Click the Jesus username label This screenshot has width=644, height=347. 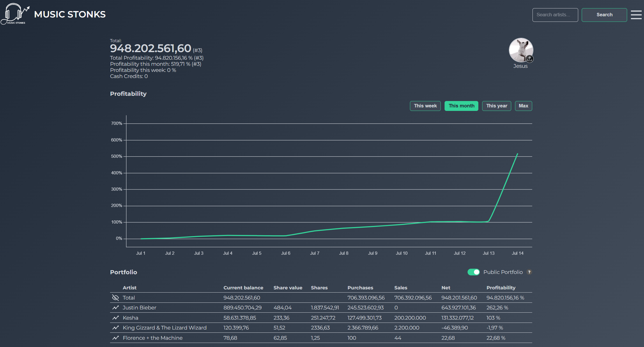point(521,66)
